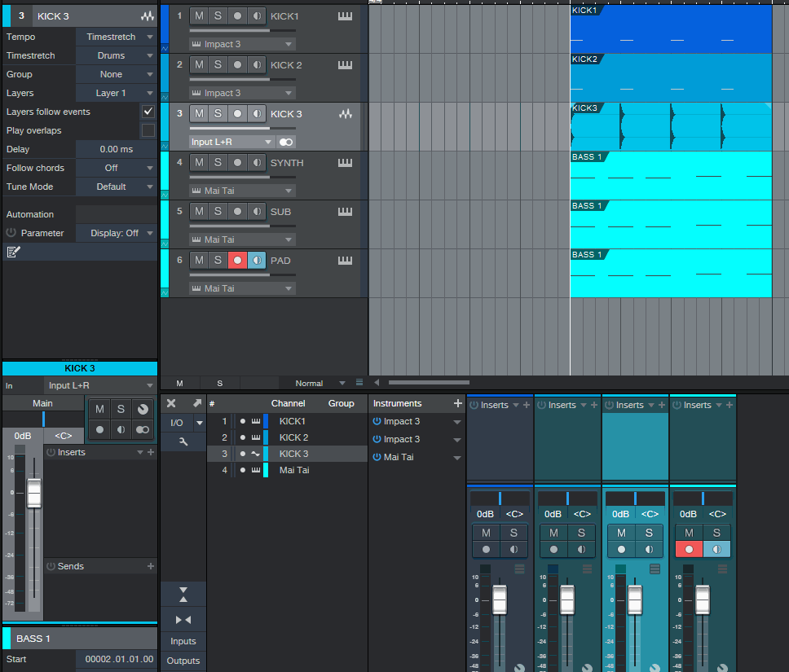Add a new instrument with plus icon
This screenshot has height=672, width=789.
[x=457, y=403]
